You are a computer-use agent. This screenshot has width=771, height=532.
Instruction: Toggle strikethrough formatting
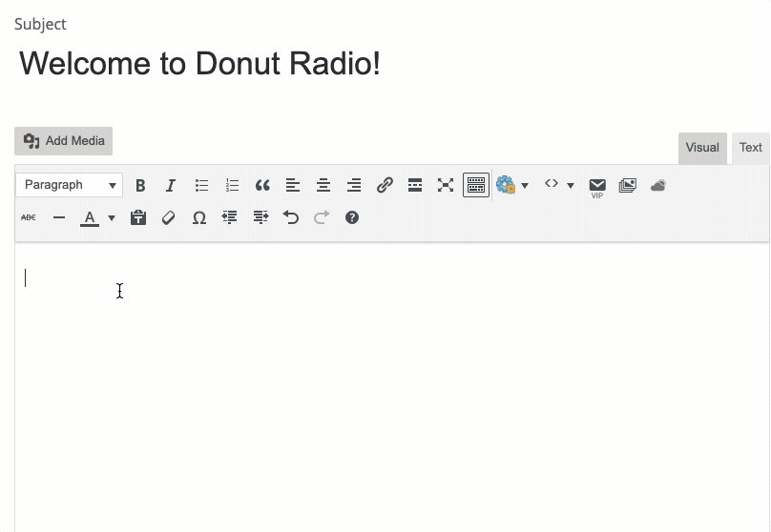click(x=29, y=217)
